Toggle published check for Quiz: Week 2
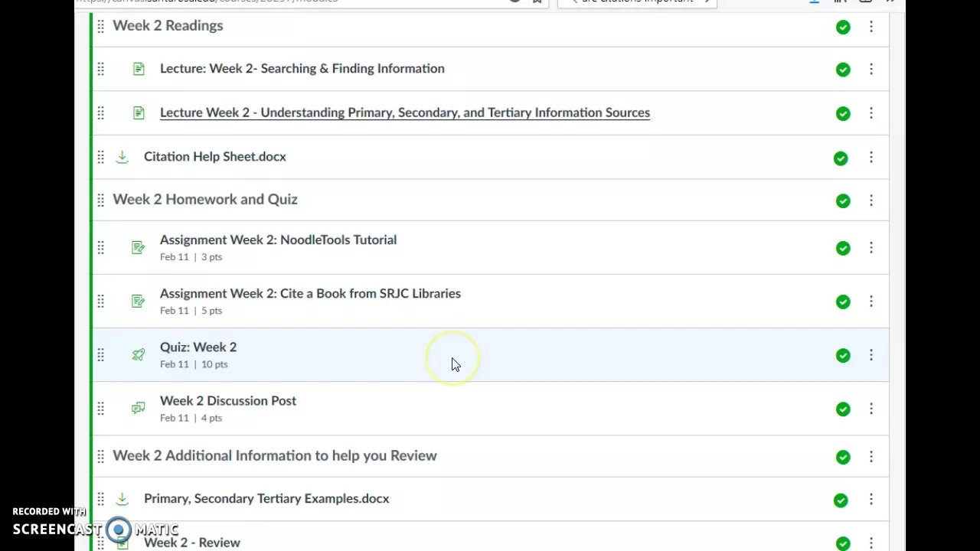Screen dimensions: 980x551 [x=843, y=356]
